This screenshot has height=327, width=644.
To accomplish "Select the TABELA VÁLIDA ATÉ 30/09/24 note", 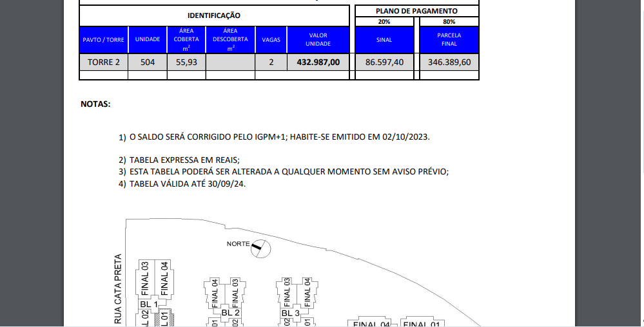I will 188,184.
